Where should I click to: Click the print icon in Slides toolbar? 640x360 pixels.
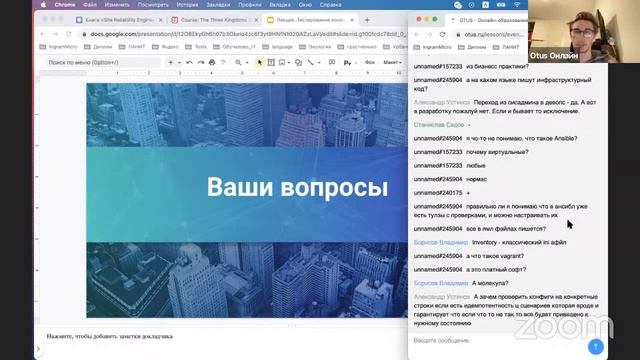pos(212,62)
